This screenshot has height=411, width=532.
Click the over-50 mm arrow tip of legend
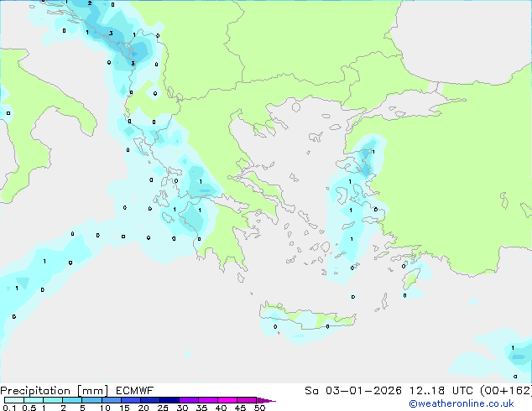tap(266, 400)
